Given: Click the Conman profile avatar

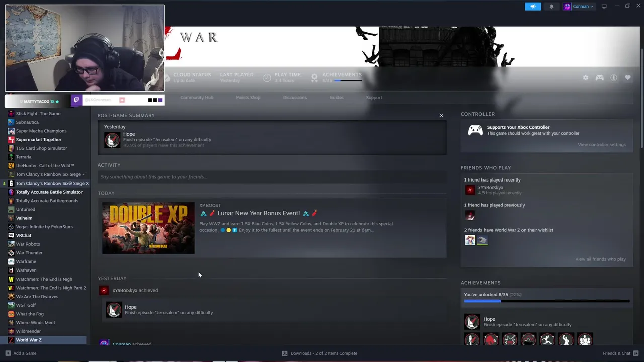Looking at the screenshot, I should click(567, 7).
